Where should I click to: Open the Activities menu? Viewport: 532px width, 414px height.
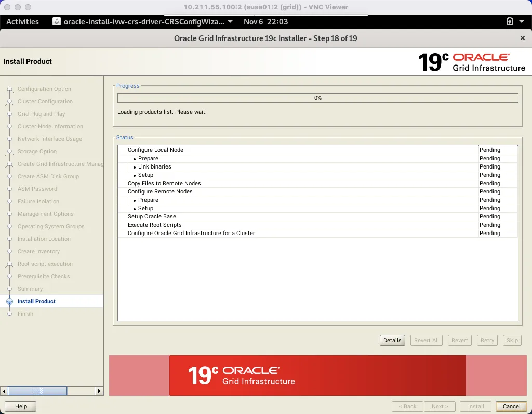(23, 22)
